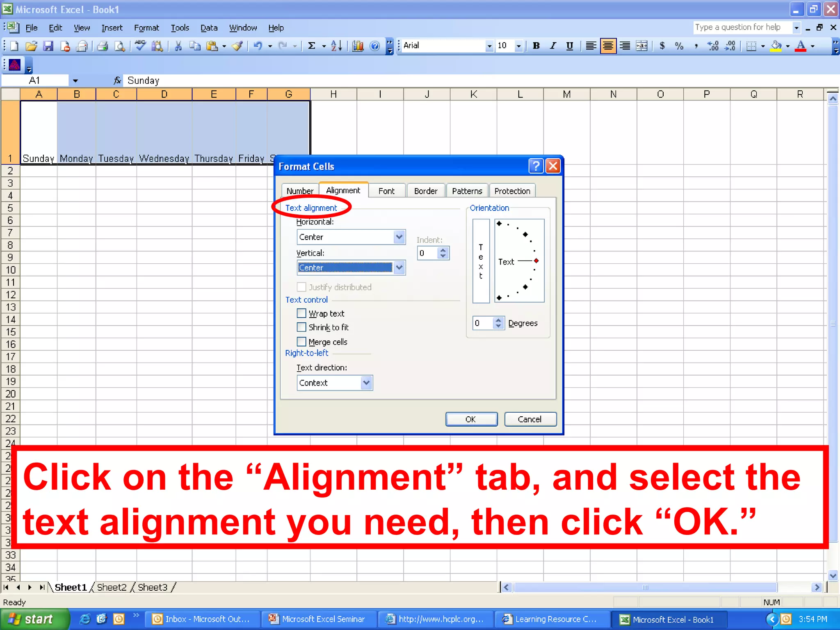
Task: Click Merge and Center icon
Action: 641,46
